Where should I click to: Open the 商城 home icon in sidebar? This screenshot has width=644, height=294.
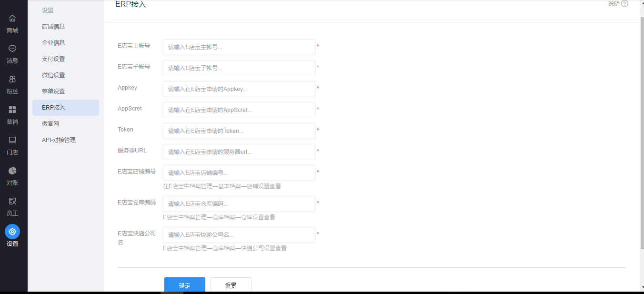coord(12,19)
